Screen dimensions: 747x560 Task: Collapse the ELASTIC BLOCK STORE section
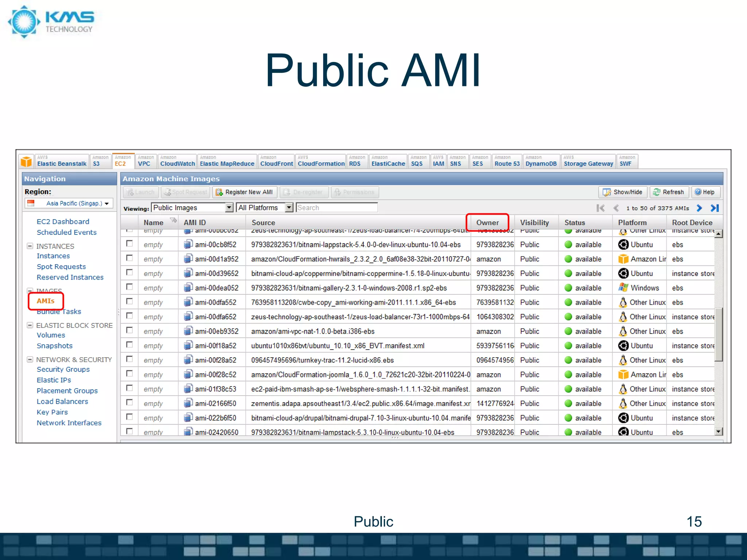coord(30,325)
